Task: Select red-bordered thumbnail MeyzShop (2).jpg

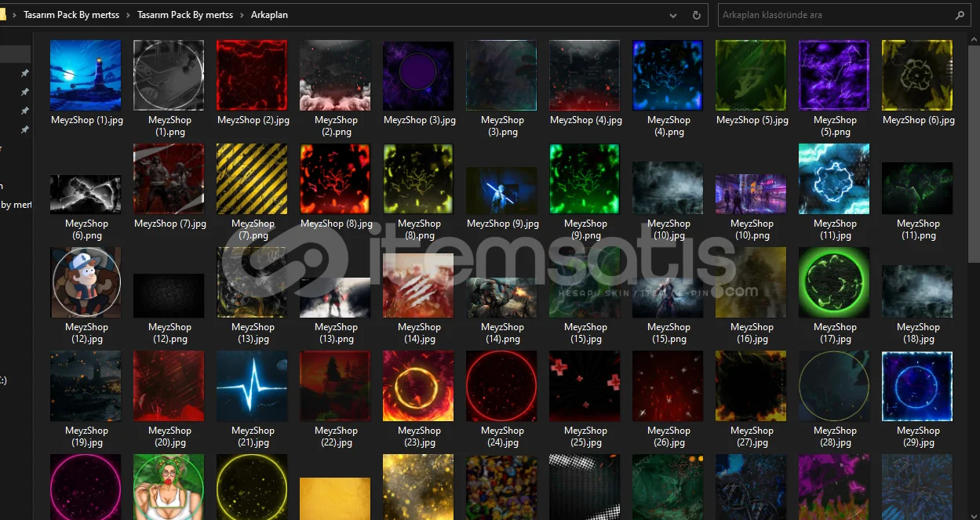Action: click(252, 76)
